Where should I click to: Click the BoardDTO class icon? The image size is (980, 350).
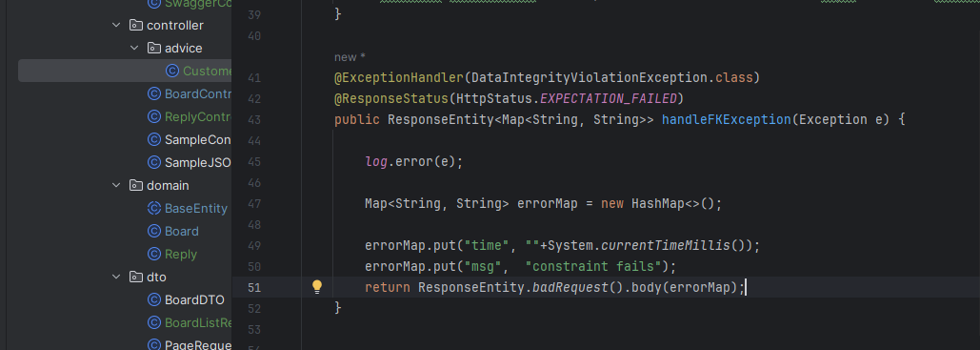(153, 299)
